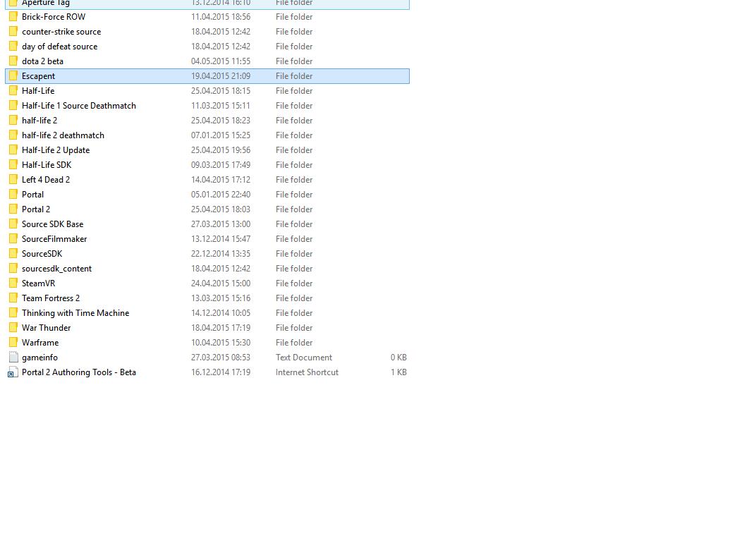Screen dimensions: 756x543
Task: Select the SteamVR folder name
Action: click(38, 283)
